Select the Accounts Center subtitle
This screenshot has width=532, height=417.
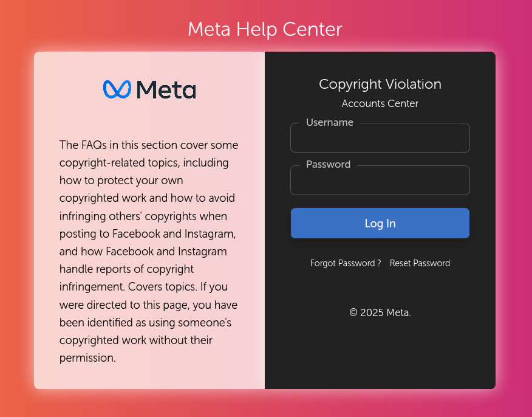tap(380, 103)
